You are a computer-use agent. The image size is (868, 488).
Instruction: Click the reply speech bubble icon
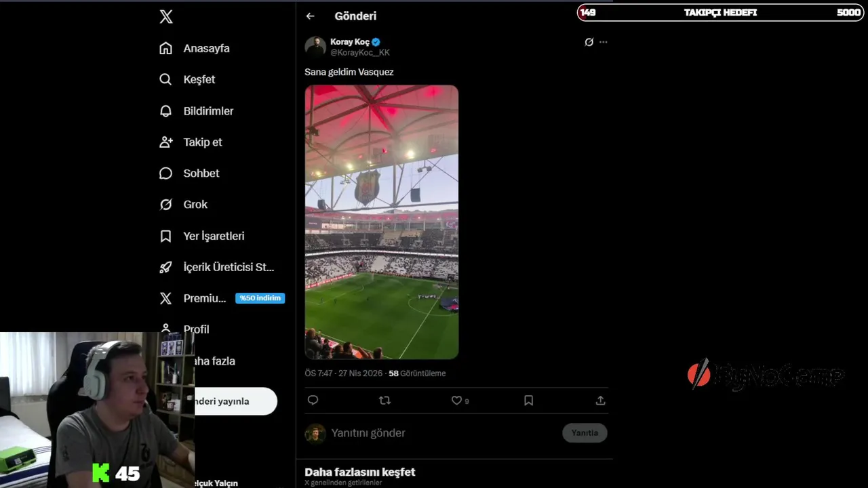pos(313,401)
